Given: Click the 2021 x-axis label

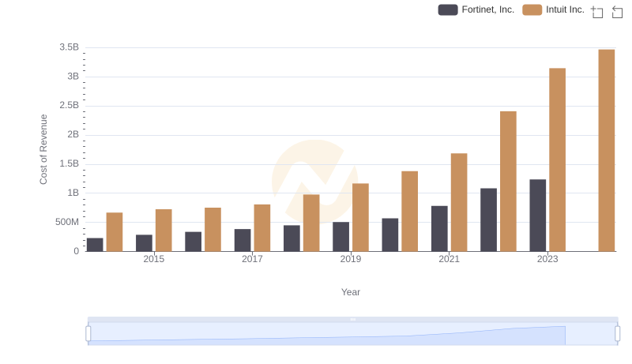Looking at the screenshot, I should (x=449, y=259).
